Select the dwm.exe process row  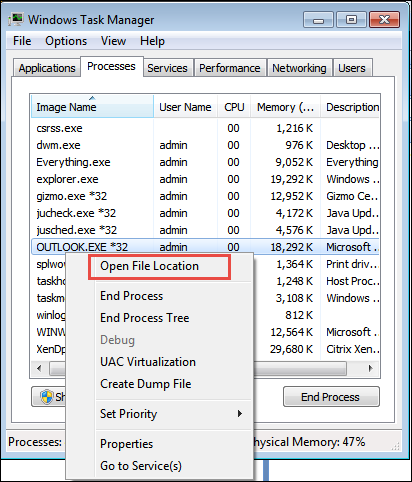(x=205, y=145)
